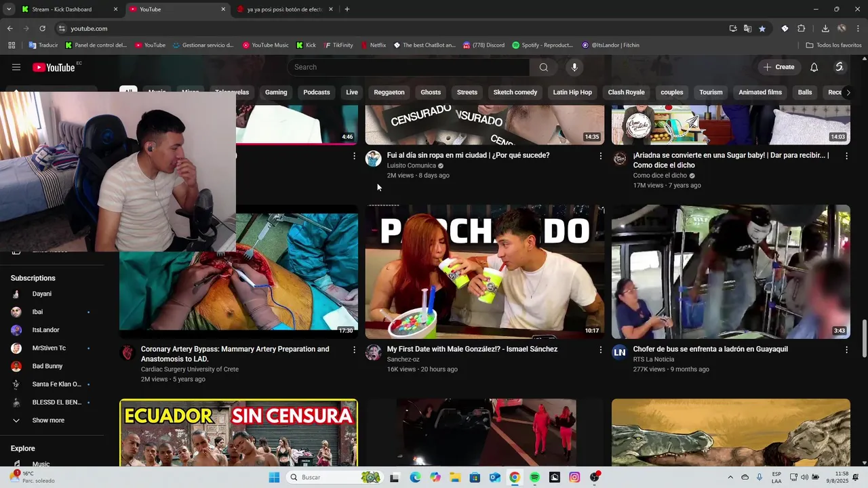Open translate page icon in address bar
Image resolution: width=868 pixels, height=488 pixels.
click(x=747, y=28)
